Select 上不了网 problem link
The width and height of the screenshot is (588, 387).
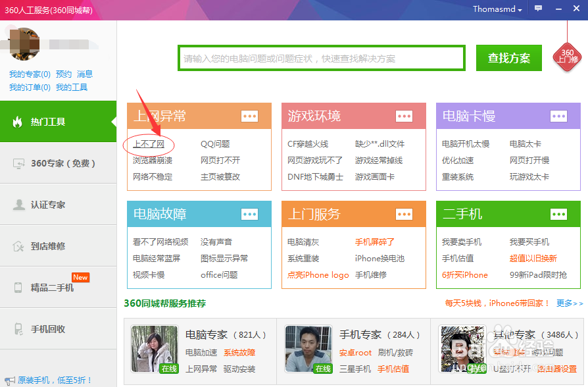(x=149, y=144)
